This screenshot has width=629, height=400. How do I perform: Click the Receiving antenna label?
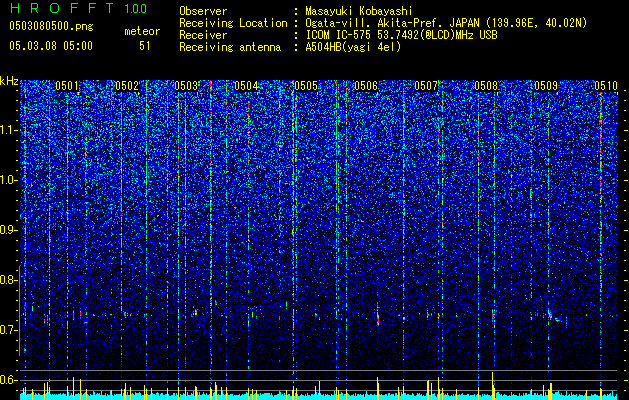pos(230,47)
